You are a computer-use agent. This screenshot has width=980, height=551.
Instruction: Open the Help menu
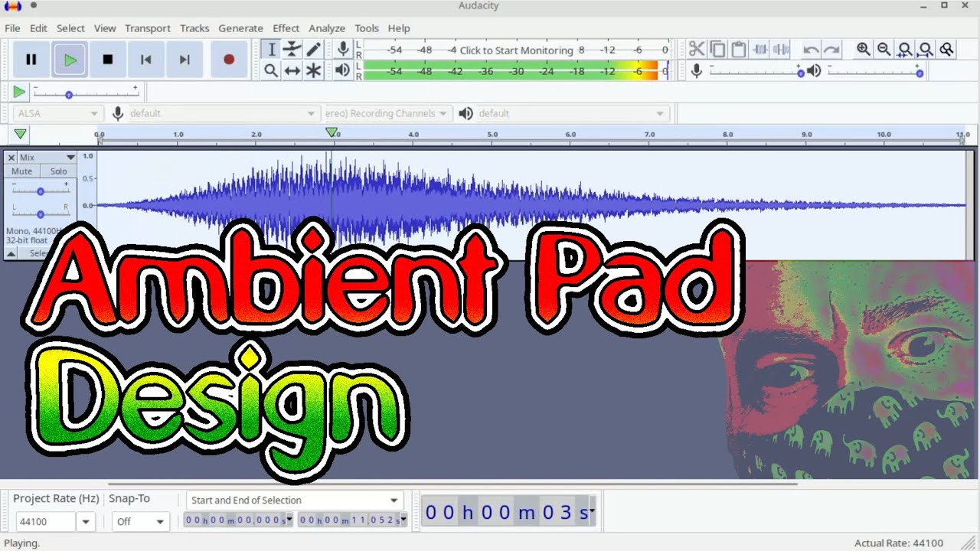click(399, 28)
